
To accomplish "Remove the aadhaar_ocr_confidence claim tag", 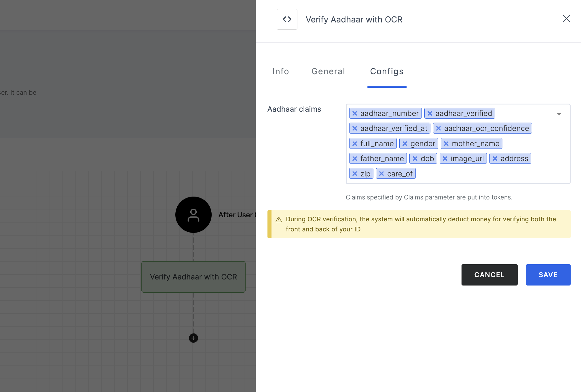I will tap(438, 128).
